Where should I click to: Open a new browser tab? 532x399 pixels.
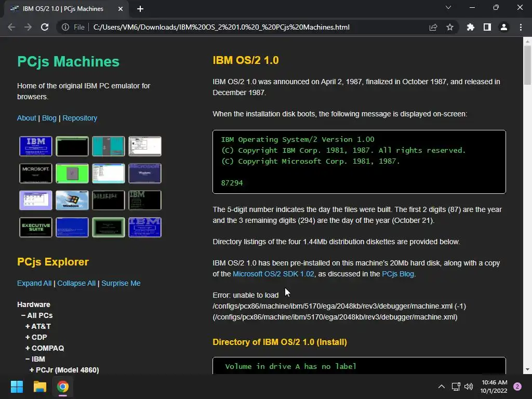coord(140,9)
